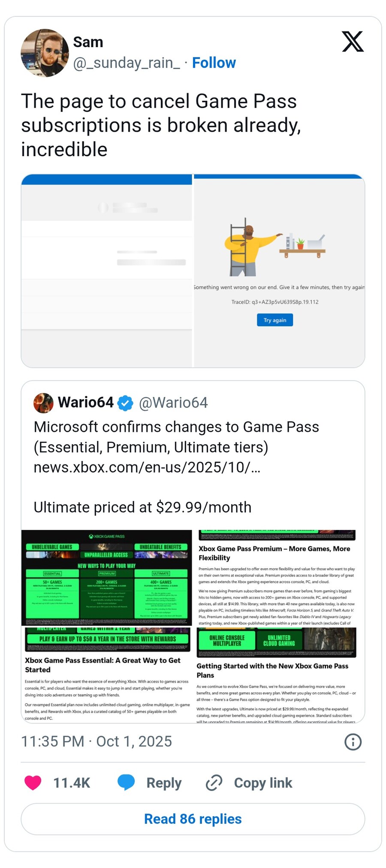Open the Game Pass Essential article image

point(106,675)
